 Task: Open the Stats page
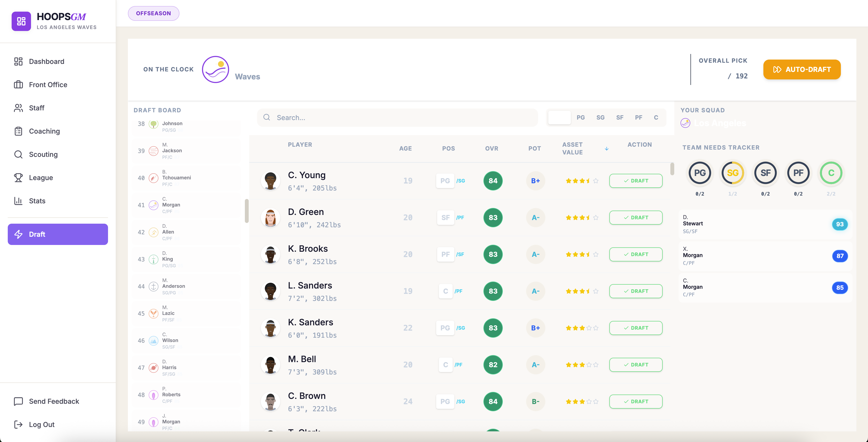click(x=37, y=201)
